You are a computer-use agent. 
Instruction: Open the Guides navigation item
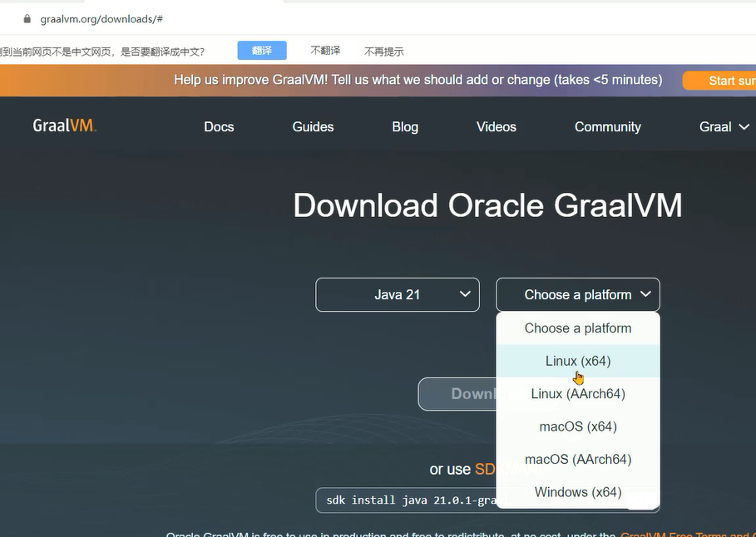[x=313, y=127]
